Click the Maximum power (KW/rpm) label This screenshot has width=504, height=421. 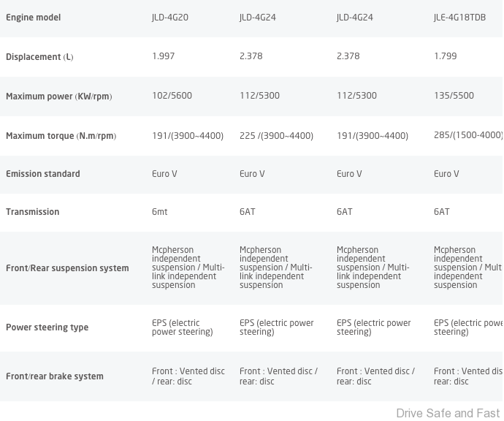58,96
